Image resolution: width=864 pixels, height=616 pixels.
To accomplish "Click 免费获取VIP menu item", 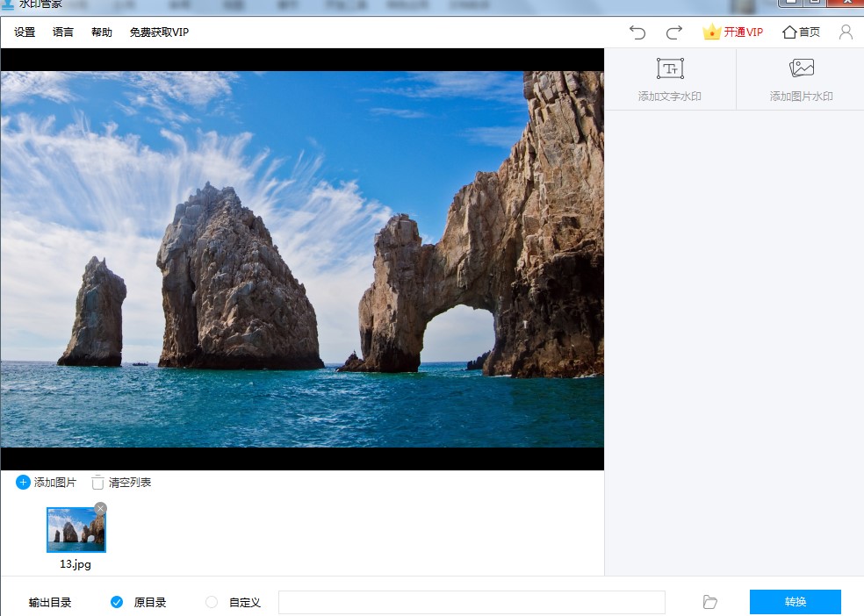I will click(x=159, y=32).
